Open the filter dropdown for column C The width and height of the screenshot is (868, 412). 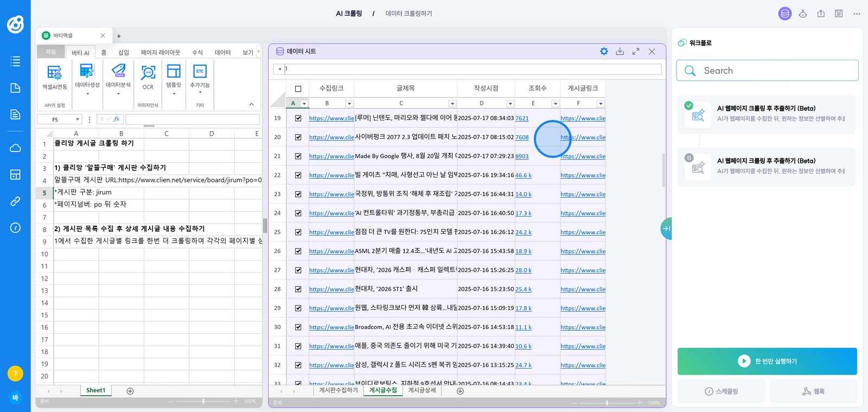[x=452, y=104]
